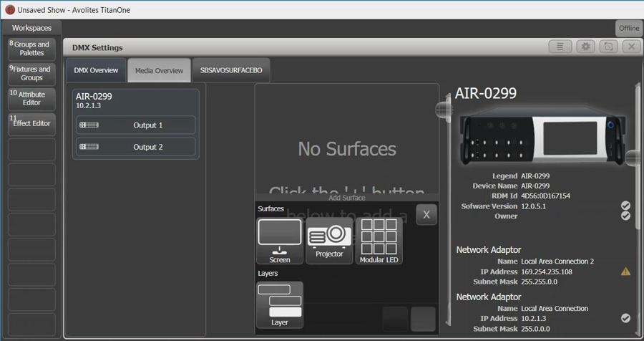Click the Workspaces header
The image size is (644, 341).
31,28
